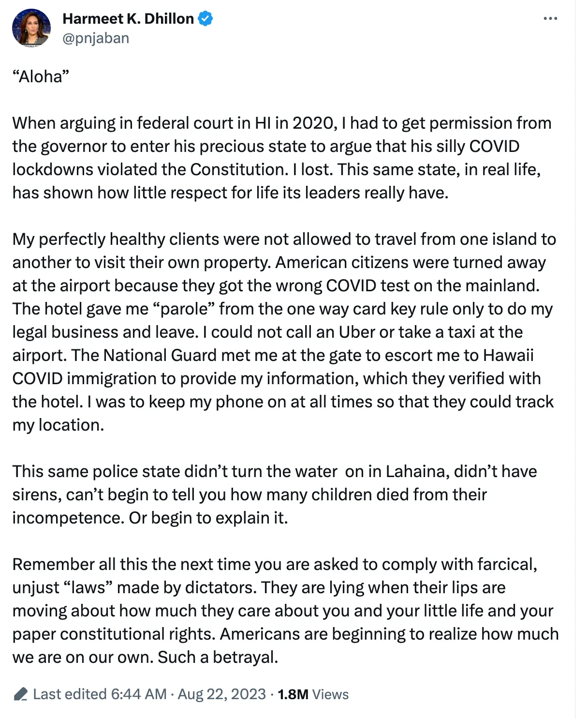Click the Harmeet K. Dhillon display name
The height and width of the screenshot is (719, 588).
point(128,19)
